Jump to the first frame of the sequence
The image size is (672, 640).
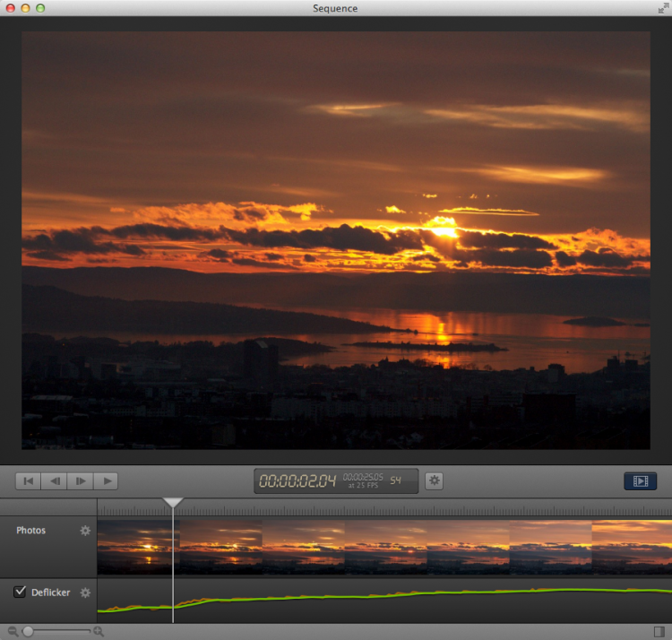click(x=28, y=481)
